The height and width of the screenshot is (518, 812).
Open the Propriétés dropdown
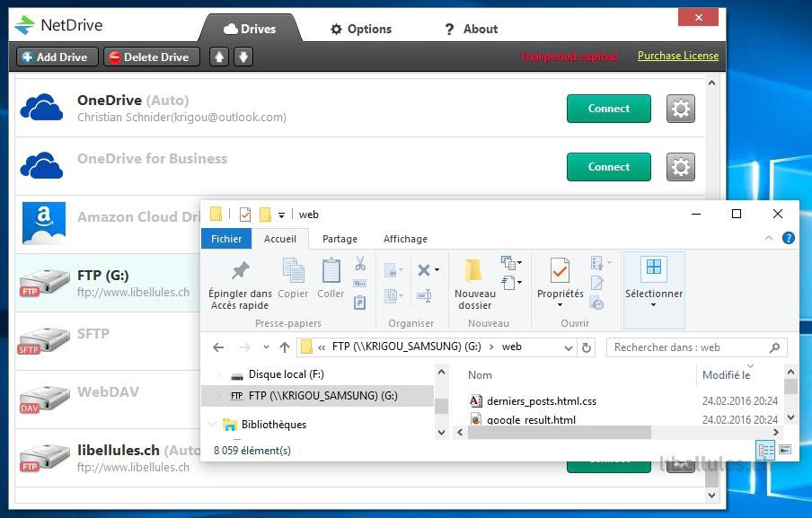560,305
